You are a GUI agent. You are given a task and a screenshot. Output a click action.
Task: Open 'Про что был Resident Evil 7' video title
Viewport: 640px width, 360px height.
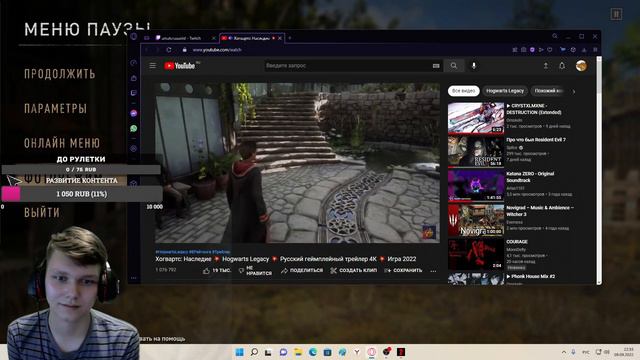(536, 140)
